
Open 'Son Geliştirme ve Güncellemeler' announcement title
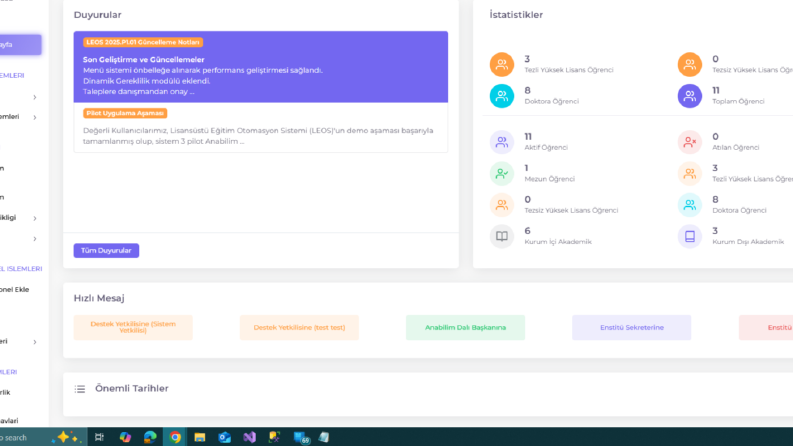point(144,60)
